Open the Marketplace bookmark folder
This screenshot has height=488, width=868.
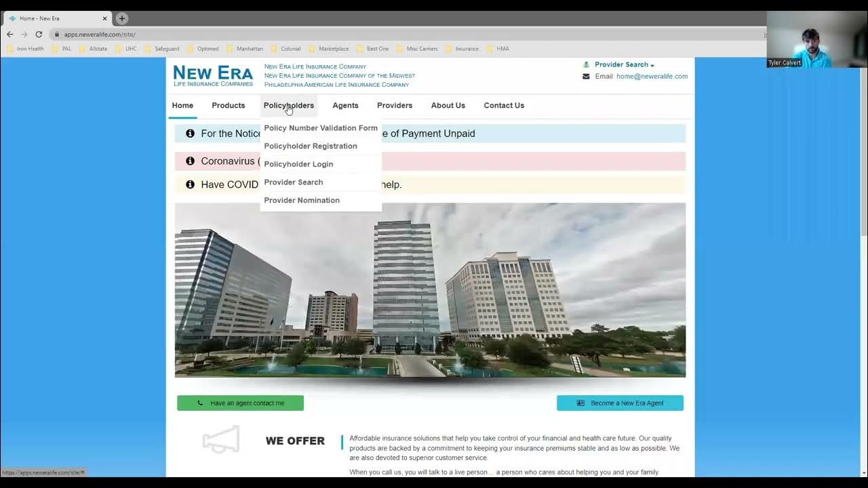329,49
